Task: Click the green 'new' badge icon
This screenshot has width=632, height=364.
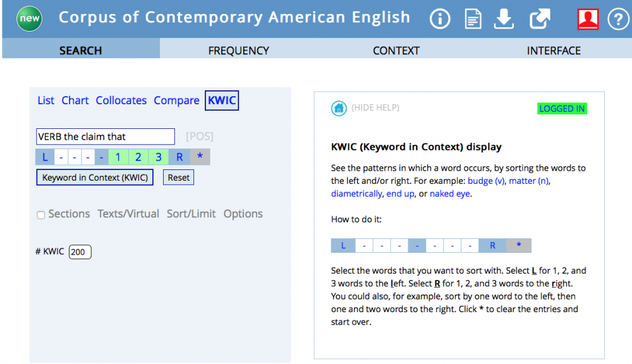Action: (x=29, y=18)
